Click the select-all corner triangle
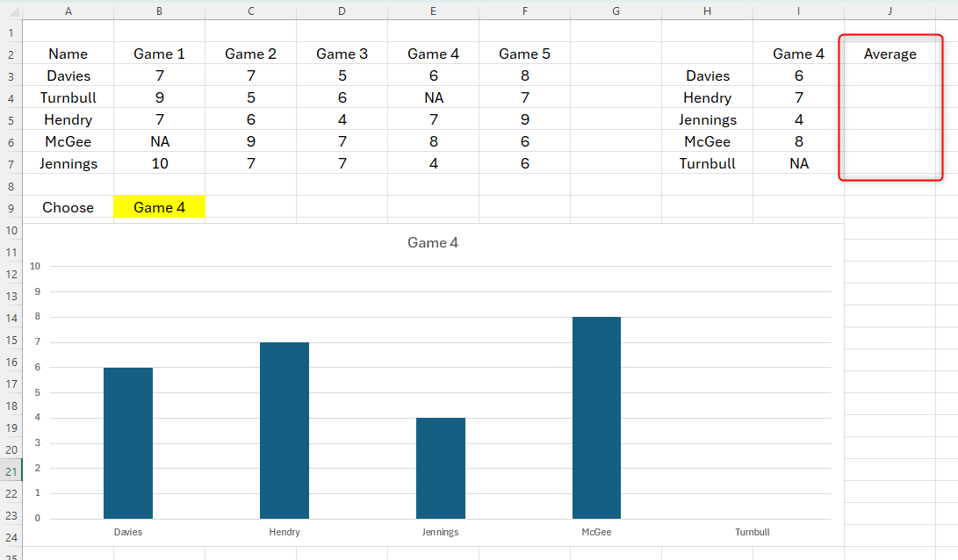The image size is (958, 560). coord(13,11)
